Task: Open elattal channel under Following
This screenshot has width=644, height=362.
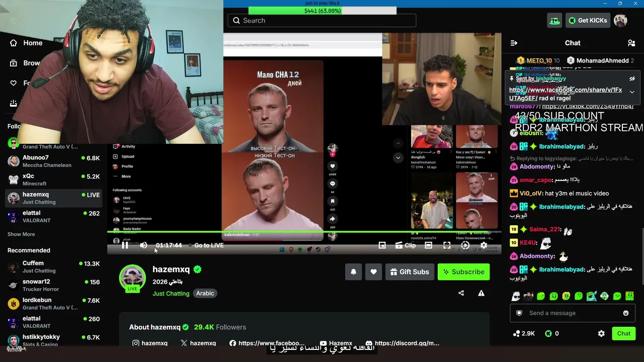Action: (53, 217)
